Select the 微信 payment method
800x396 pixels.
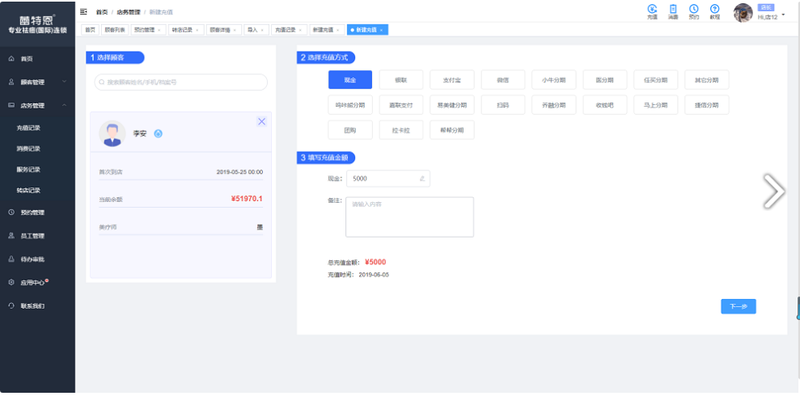503,80
